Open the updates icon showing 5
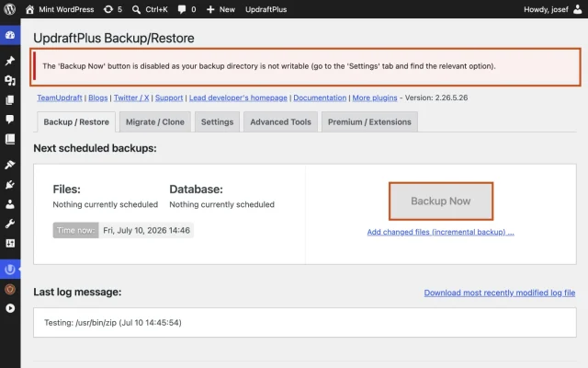 (108, 9)
